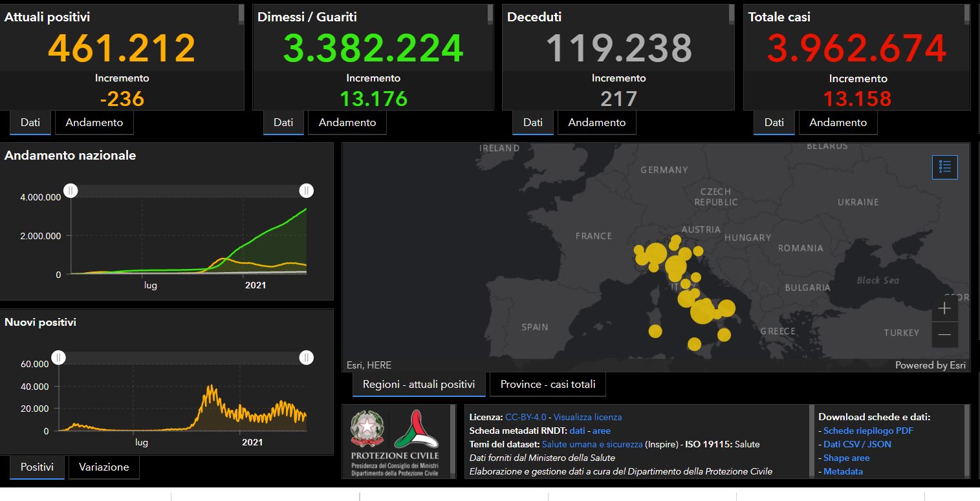Zoom out on the map

[944, 334]
